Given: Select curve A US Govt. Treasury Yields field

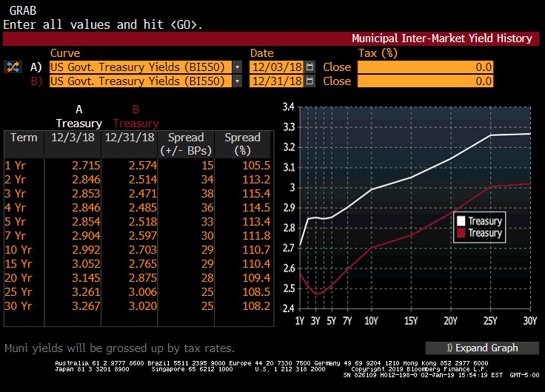Looking at the screenshot, I should pos(140,67).
